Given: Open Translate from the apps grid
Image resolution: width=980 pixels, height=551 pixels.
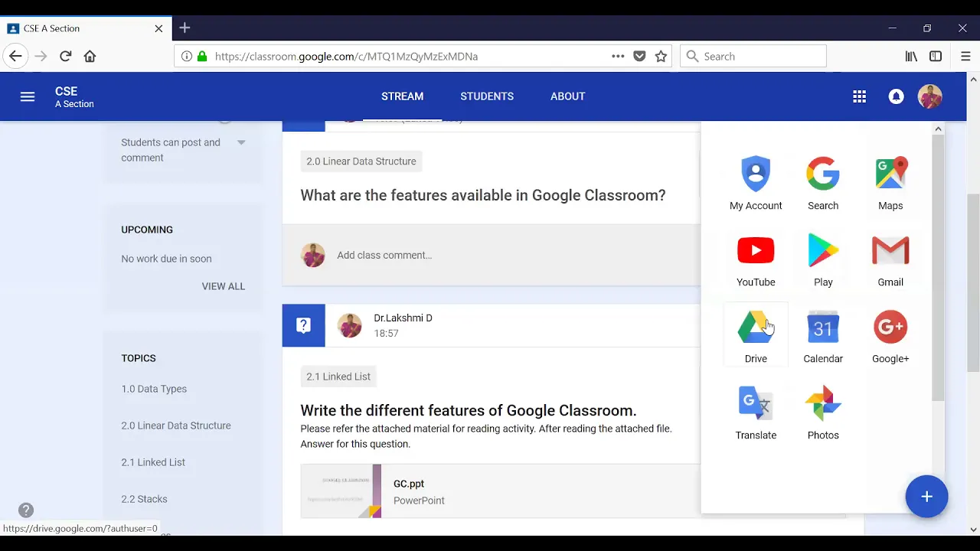Looking at the screenshot, I should click(x=756, y=413).
